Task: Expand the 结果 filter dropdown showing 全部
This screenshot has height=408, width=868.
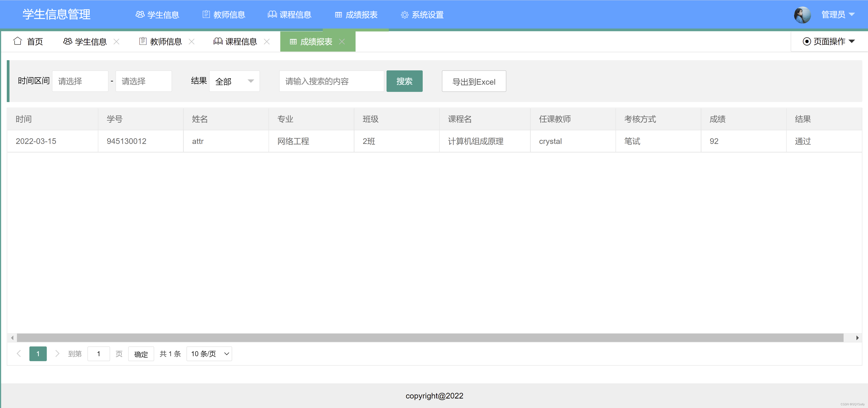Action: [x=234, y=81]
